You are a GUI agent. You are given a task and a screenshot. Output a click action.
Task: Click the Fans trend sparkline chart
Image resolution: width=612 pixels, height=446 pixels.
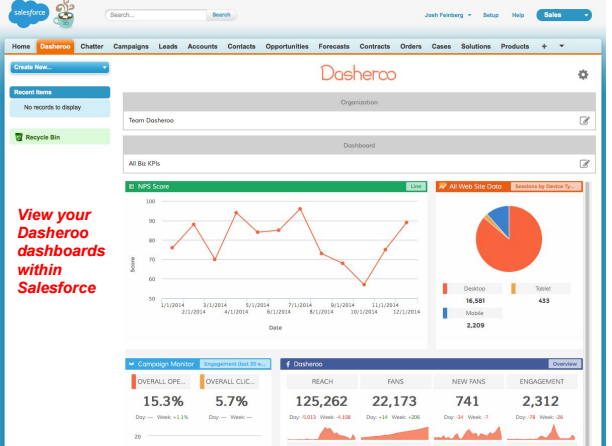point(395,433)
